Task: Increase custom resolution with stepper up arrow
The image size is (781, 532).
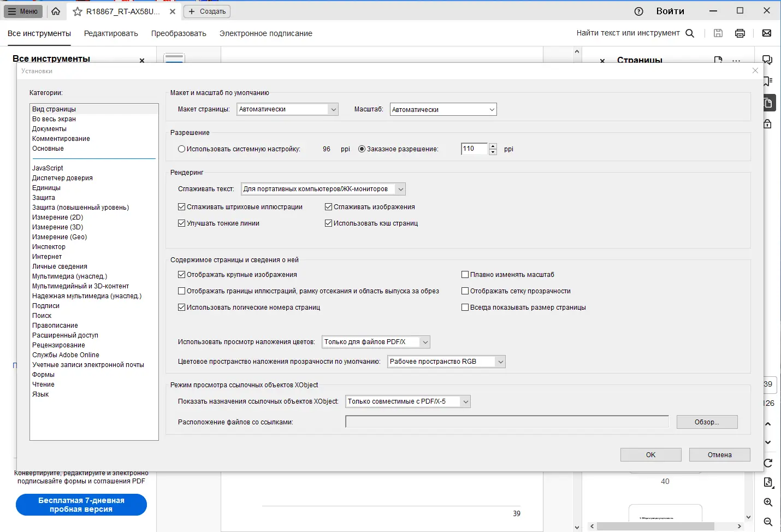Action: 493,146
